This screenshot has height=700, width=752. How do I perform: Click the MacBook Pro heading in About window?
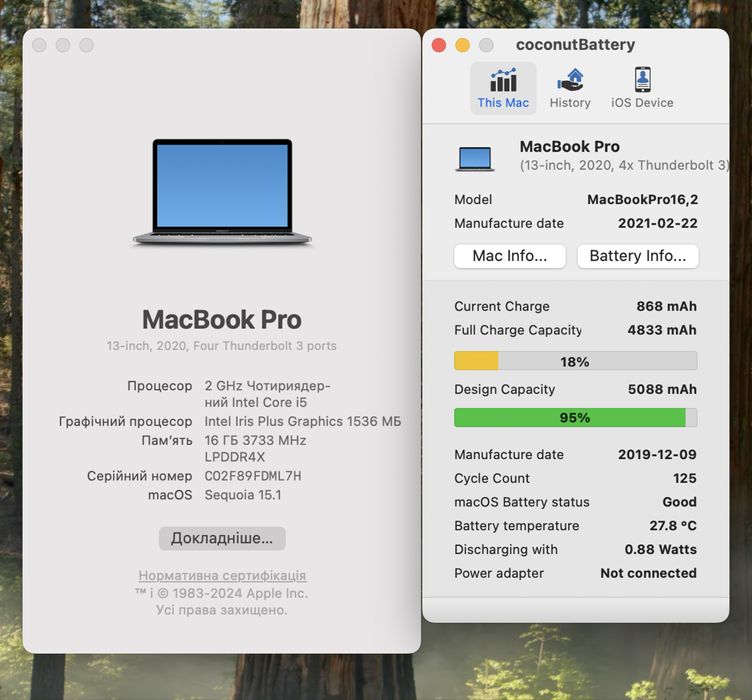click(x=222, y=320)
